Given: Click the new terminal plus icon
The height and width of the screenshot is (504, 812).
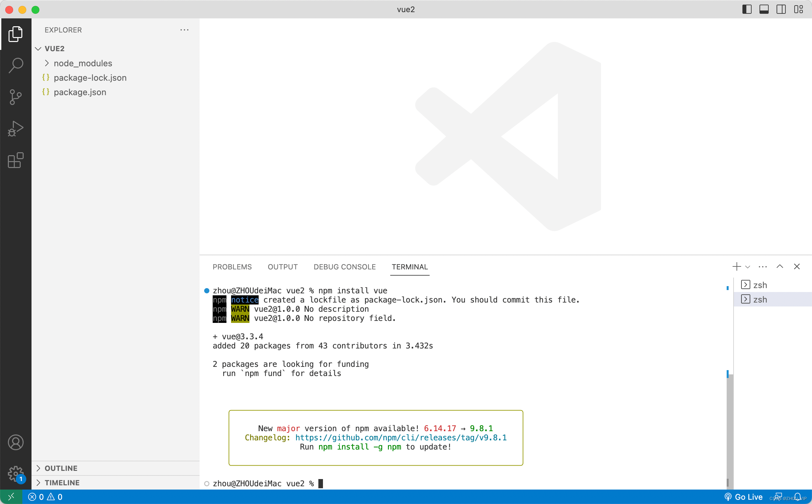Looking at the screenshot, I should (x=736, y=267).
